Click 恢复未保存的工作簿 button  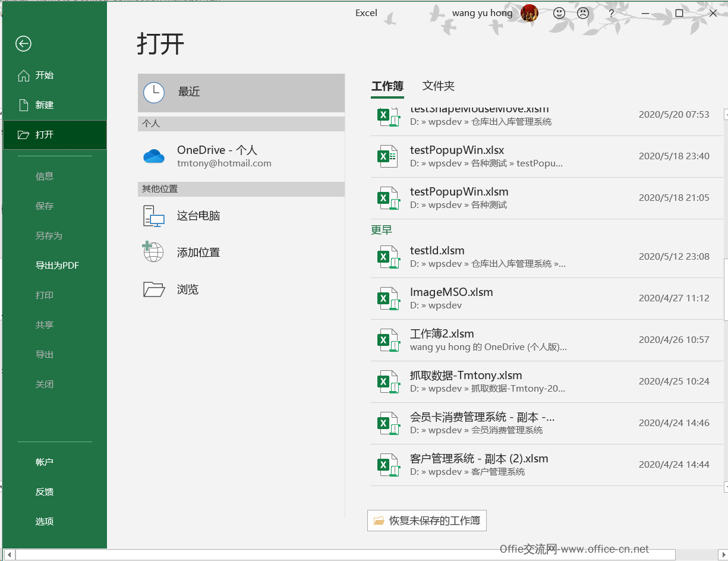tap(427, 521)
